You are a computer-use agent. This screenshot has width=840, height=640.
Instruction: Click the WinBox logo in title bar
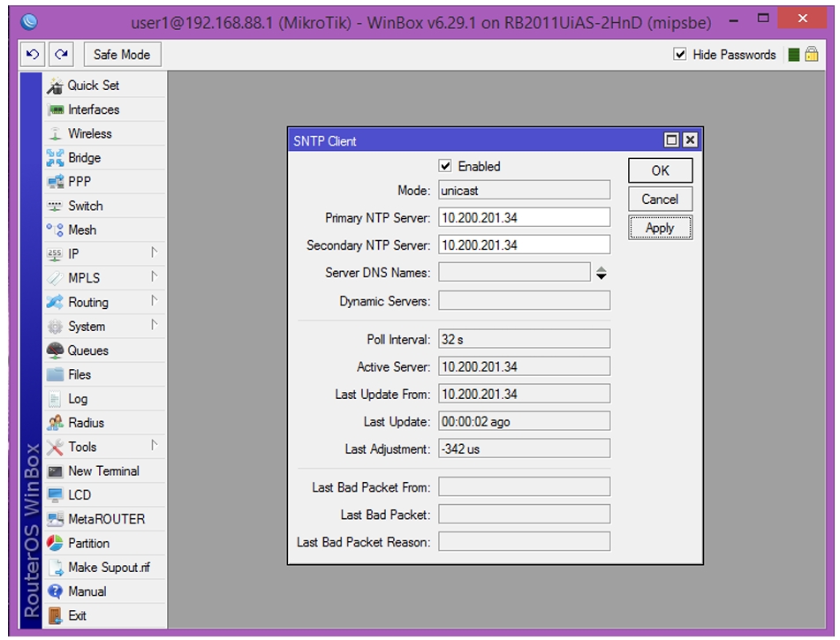tap(29, 21)
